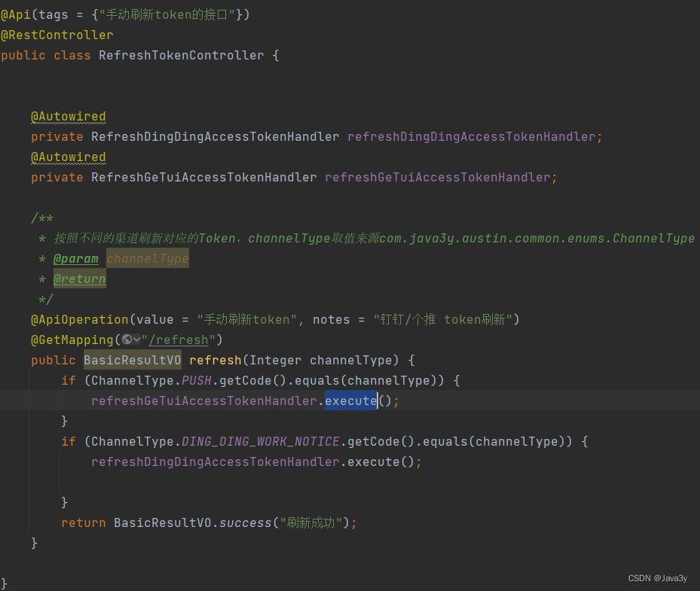The height and width of the screenshot is (591, 700).
Task: Click the RefreshGeTuiAccessTokenHandler type name
Action: (x=204, y=178)
